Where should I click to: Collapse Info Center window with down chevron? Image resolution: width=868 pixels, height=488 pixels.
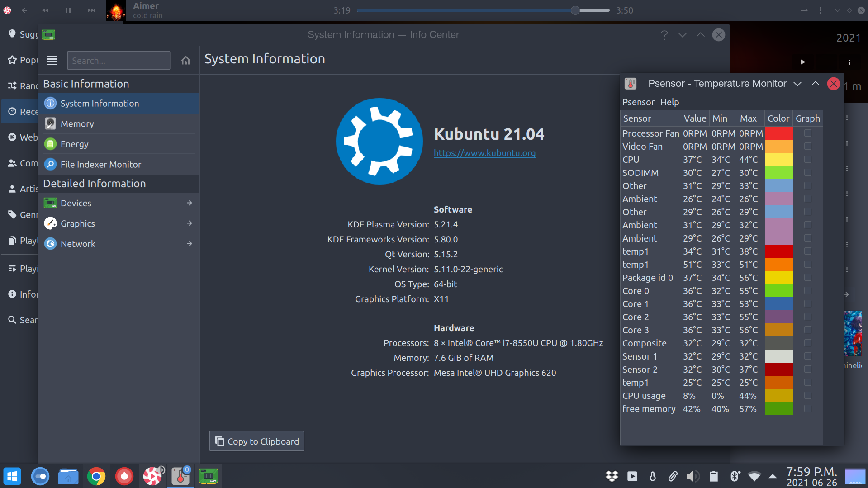point(682,35)
